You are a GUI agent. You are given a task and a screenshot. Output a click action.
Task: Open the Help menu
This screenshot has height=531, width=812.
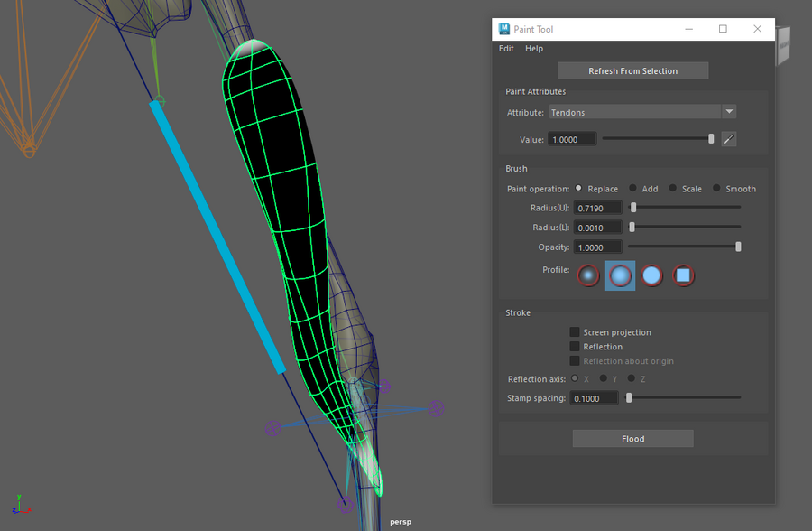(x=534, y=49)
